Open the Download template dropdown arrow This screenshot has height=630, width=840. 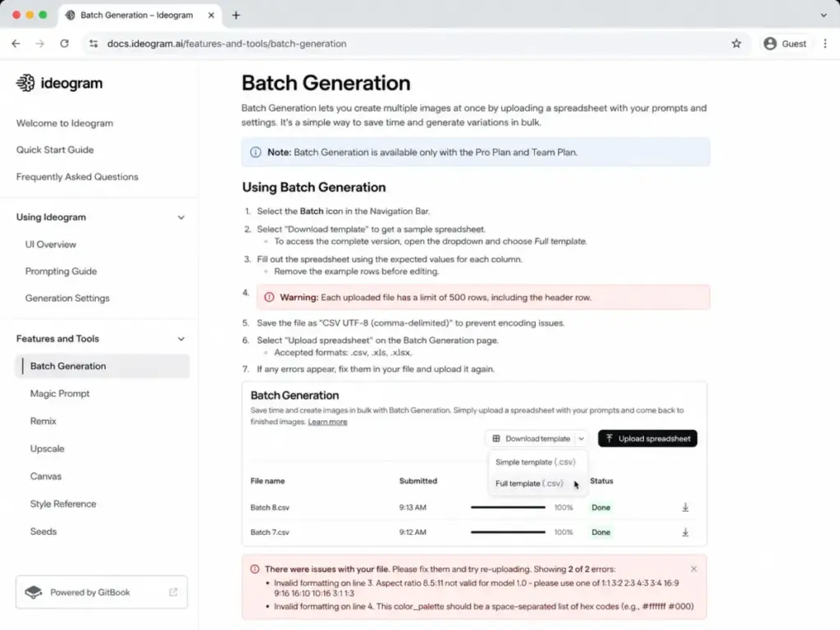582,439
